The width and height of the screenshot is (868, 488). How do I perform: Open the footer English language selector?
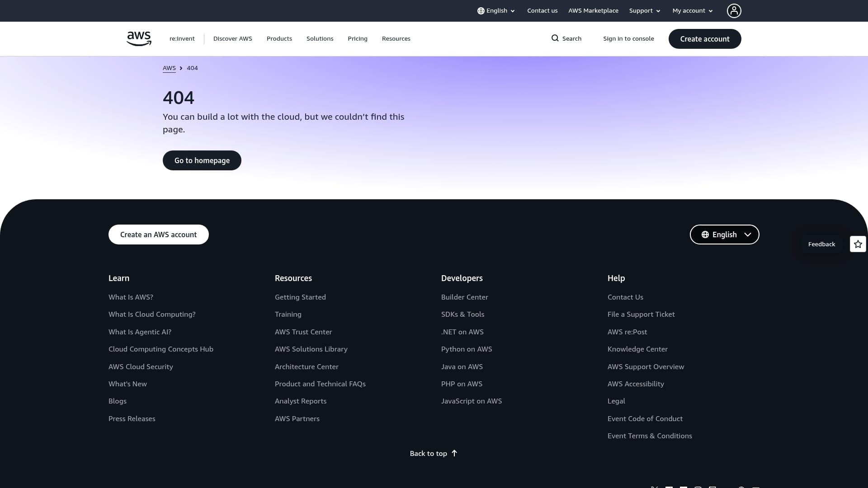[x=724, y=235]
